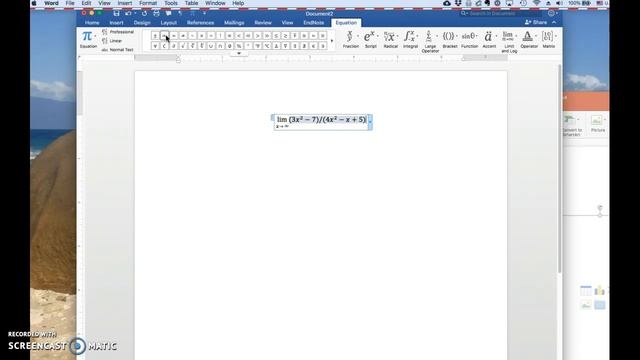
Task: Switch to the Design tab
Action: 142,23
